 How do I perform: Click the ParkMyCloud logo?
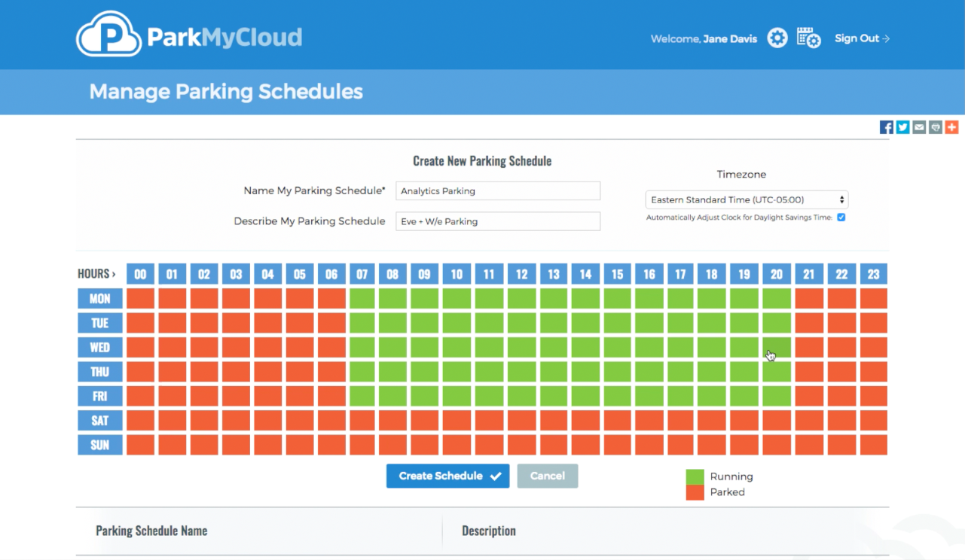tap(188, 35)
